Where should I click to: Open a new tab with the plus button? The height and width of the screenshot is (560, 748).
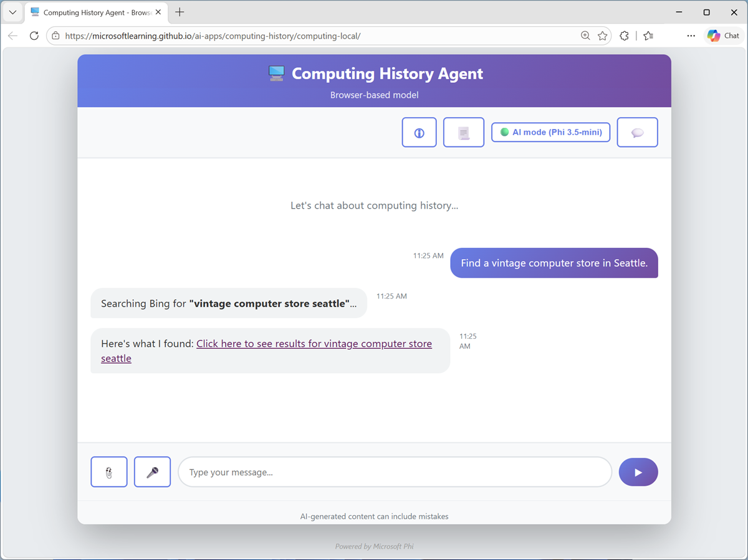tap(180, 12)
